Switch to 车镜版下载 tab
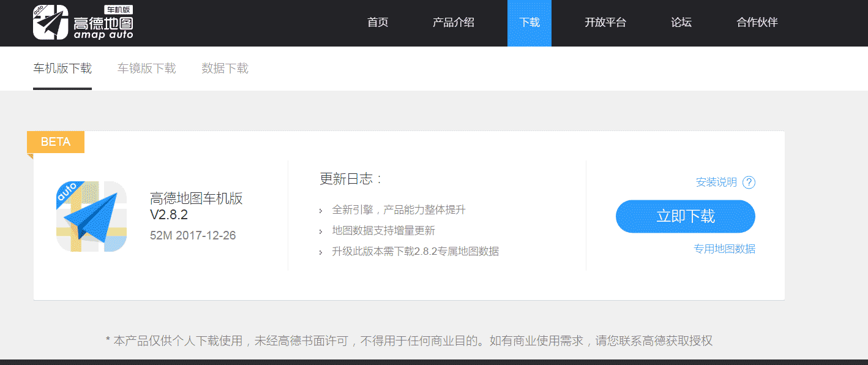The image size is (868, 365). [147, 69]
